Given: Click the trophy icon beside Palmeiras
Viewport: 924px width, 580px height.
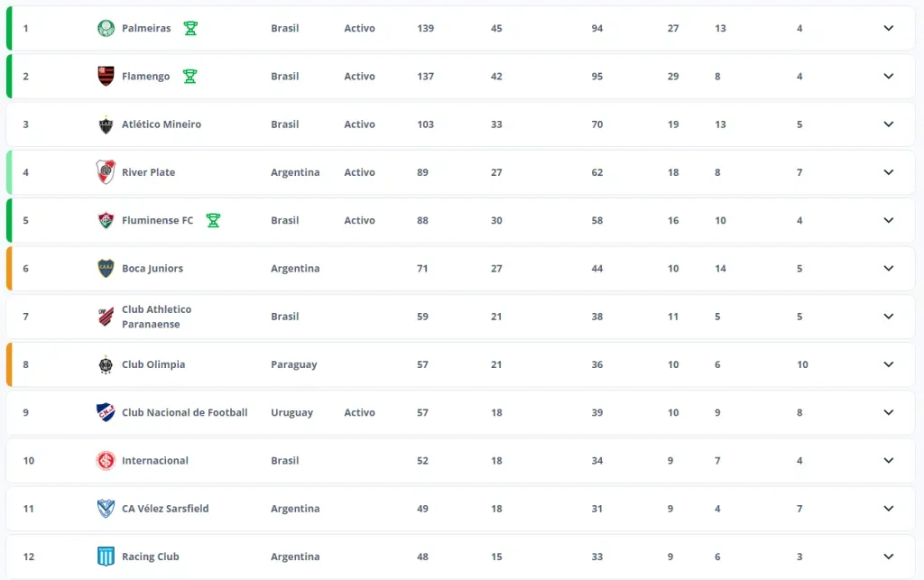Looking at the screenshot, I should [x=189, y=28].
